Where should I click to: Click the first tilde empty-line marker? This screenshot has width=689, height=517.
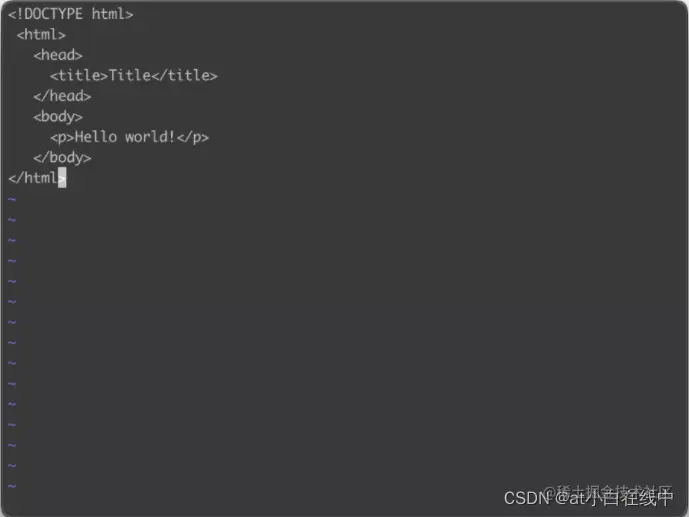click(x=12, y=199)
